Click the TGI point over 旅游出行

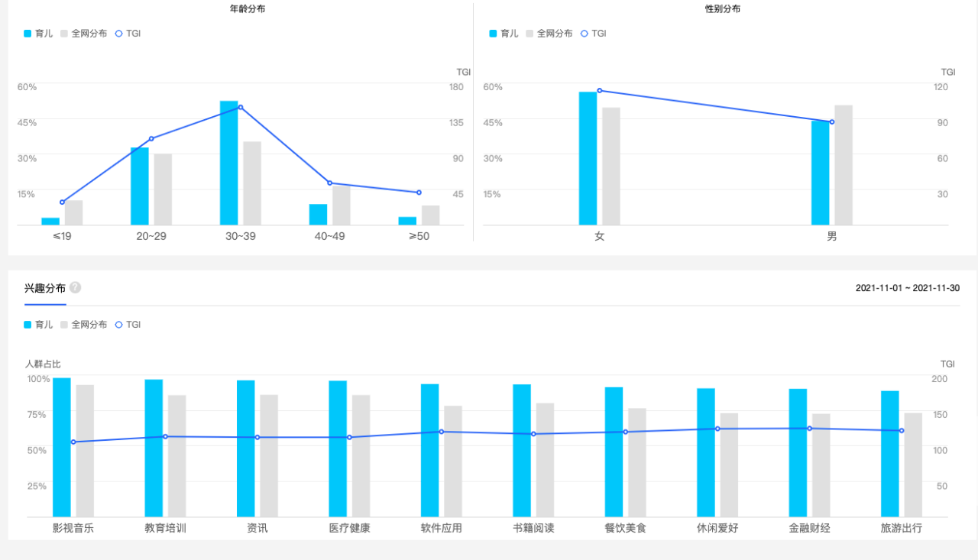tap(902, 431)
